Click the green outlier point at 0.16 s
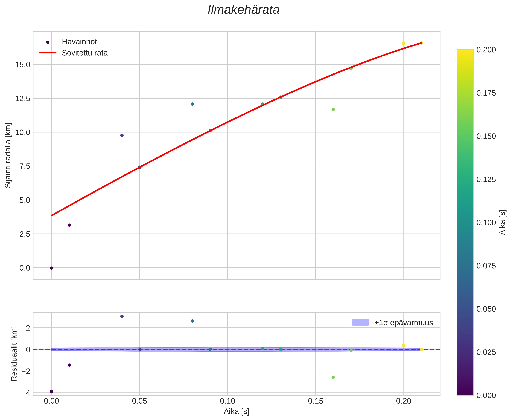 coord(333,109)
